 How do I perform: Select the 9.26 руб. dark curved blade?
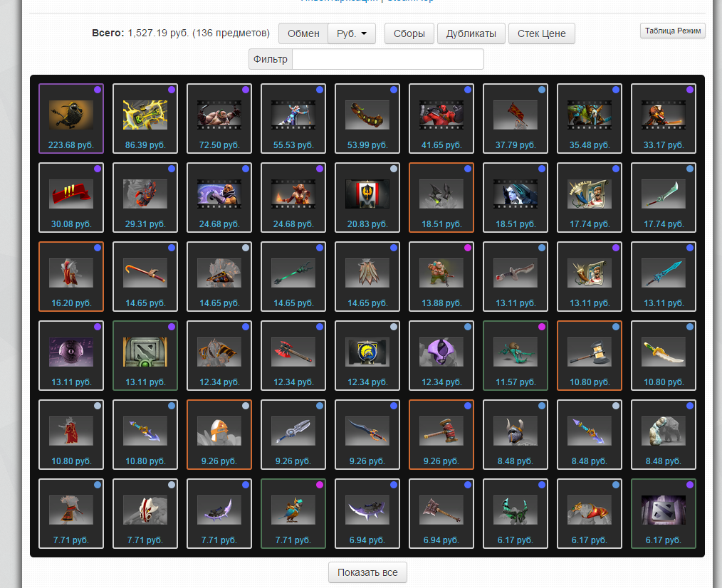pyautogui.click(x=367, y=435)
